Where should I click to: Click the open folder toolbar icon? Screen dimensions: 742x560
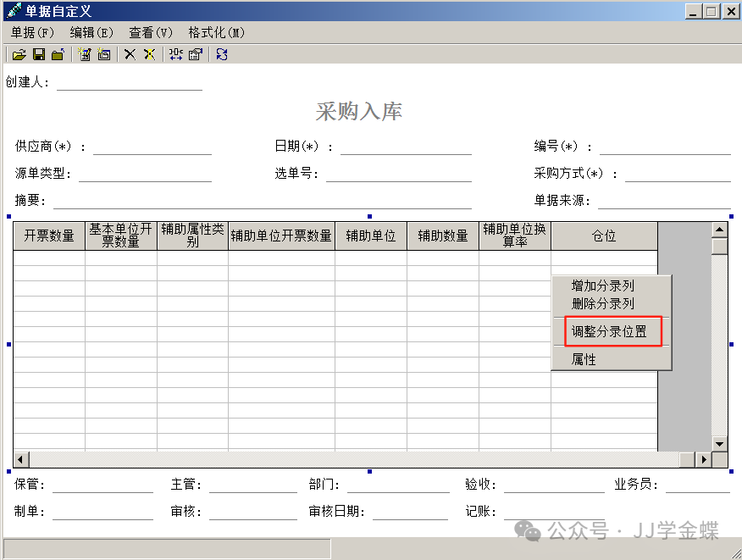click(x=19, y=54)
